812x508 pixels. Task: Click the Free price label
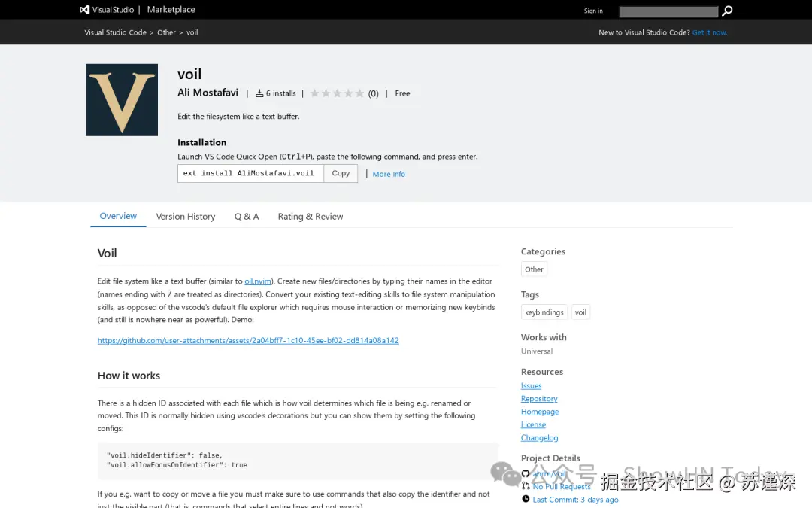pos(402,93)
